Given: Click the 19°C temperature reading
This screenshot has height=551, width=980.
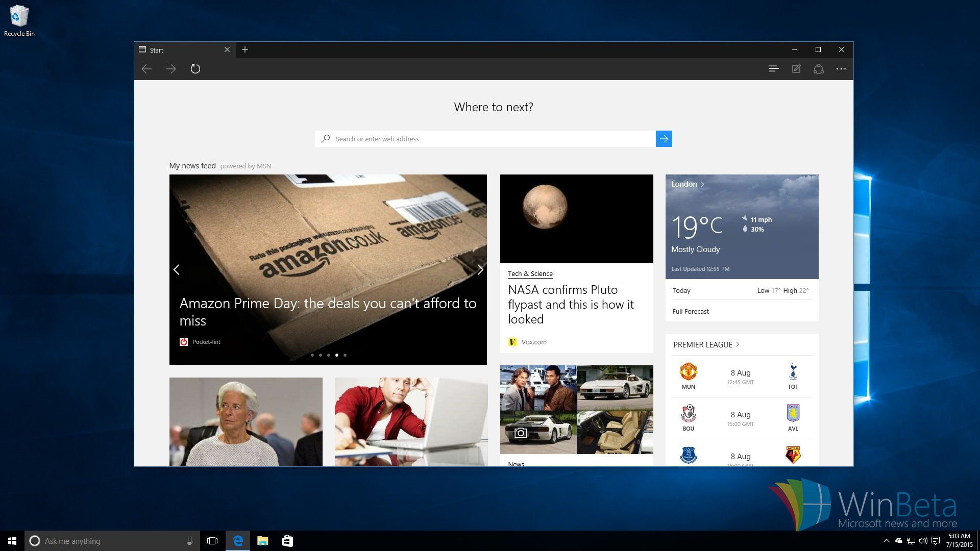Looking at the screenshot, I should tap(697, 227).
